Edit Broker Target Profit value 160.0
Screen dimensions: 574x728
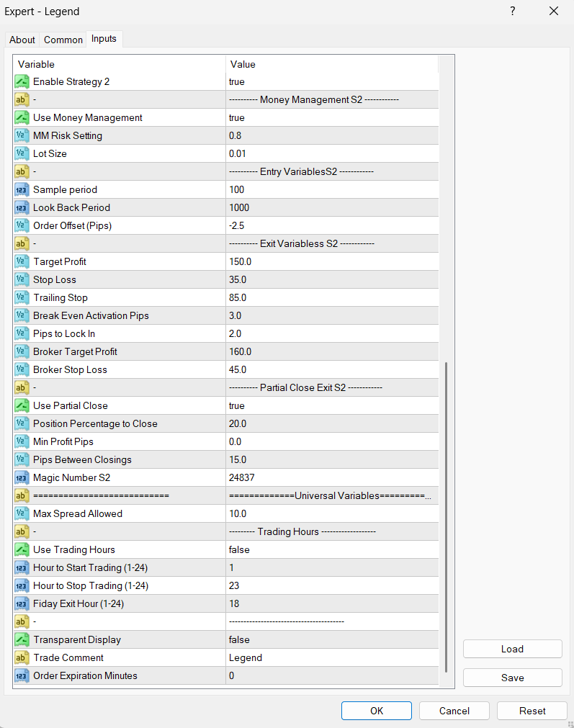(x=332, y=351)
